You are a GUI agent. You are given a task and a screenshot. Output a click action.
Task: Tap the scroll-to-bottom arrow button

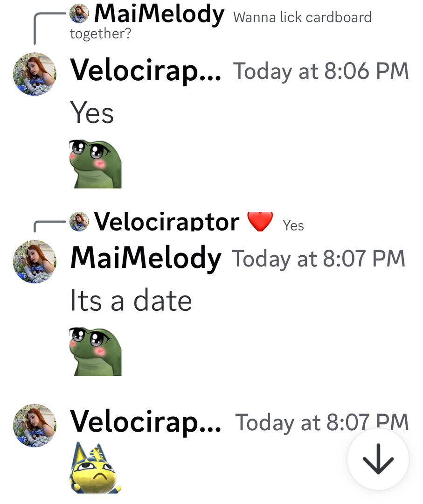(x=378, y=459)
